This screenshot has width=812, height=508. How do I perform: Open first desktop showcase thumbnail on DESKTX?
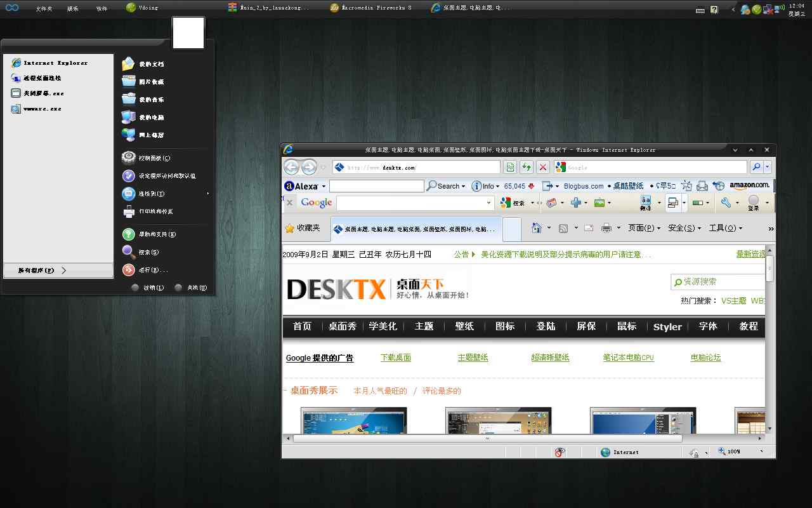pyautogui.click(x=353, y=420)
